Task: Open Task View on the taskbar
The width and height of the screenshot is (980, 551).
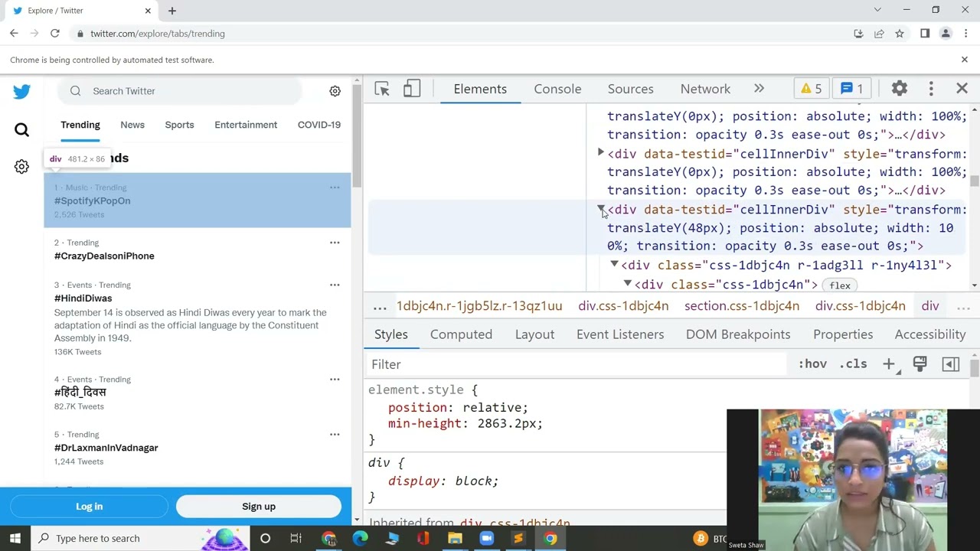Action: click(296, 538)
